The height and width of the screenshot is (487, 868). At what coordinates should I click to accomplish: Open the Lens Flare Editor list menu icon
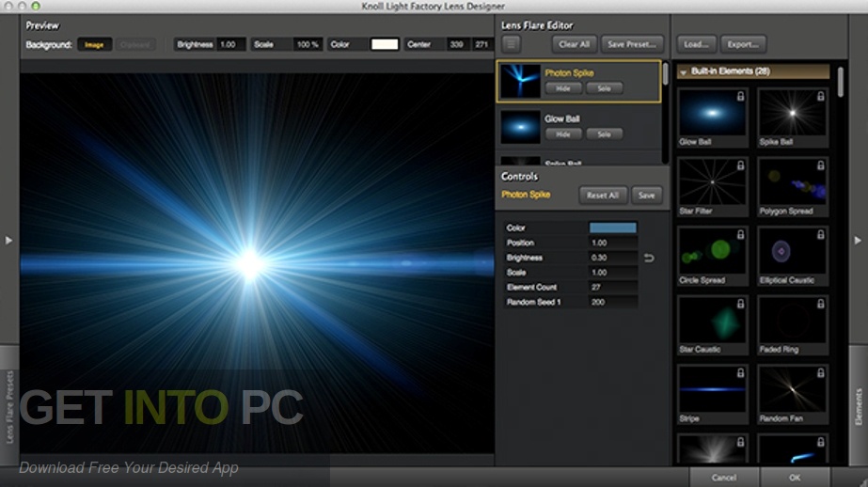click(x=511, y=44)
